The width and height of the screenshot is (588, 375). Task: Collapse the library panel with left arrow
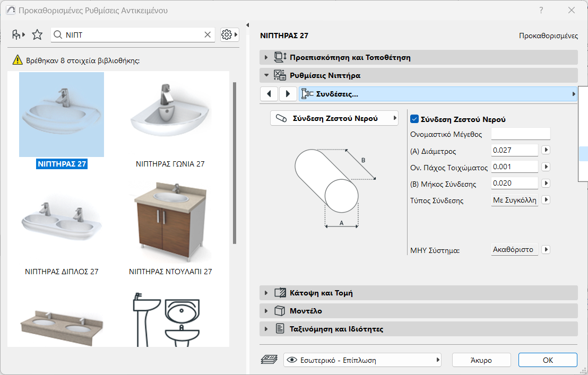coord(247,25)
